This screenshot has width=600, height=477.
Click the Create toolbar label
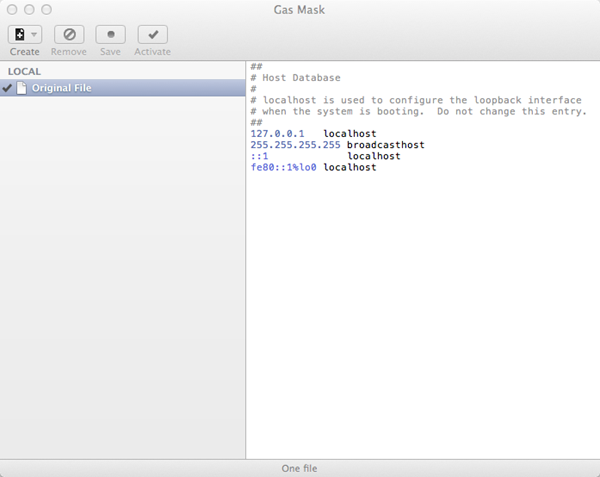coord(24,52)
